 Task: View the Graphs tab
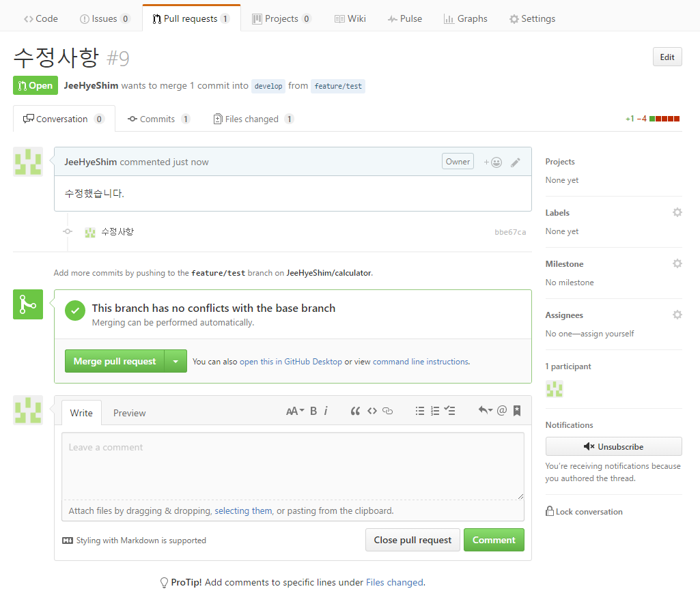[x=466, y=18]
